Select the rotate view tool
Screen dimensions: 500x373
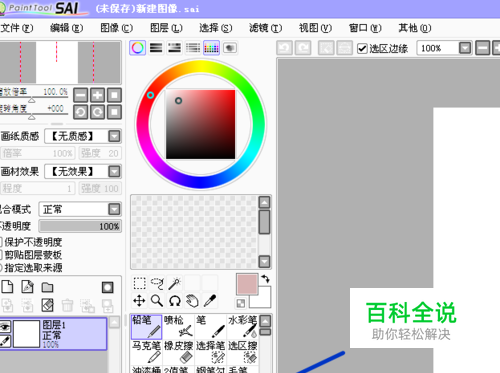pos(175,301)
